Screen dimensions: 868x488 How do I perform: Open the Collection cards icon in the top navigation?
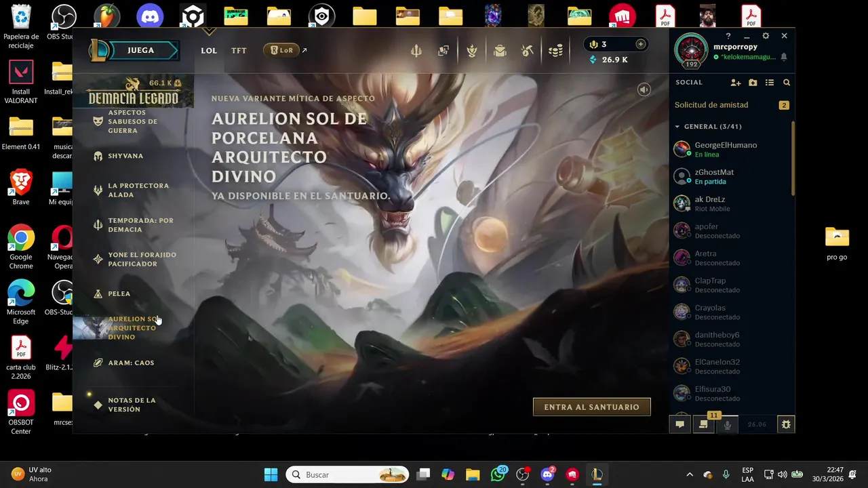click(443, 50)
